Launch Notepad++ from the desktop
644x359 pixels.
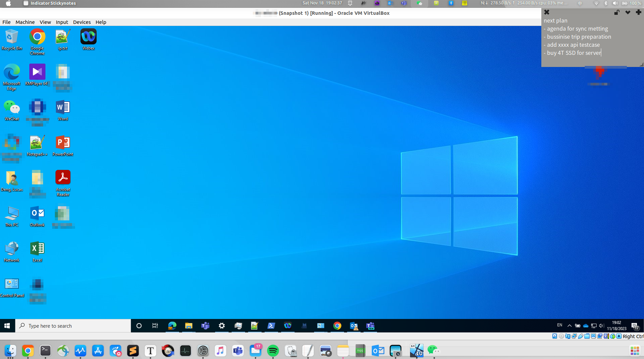pyautogui.click(x=37, y=143)
